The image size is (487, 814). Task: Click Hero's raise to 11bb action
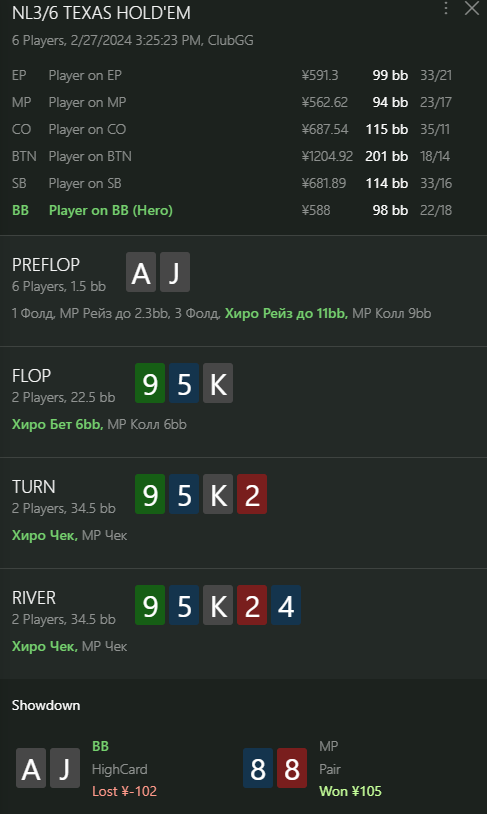pyautogui.click(x=286, y=314)
